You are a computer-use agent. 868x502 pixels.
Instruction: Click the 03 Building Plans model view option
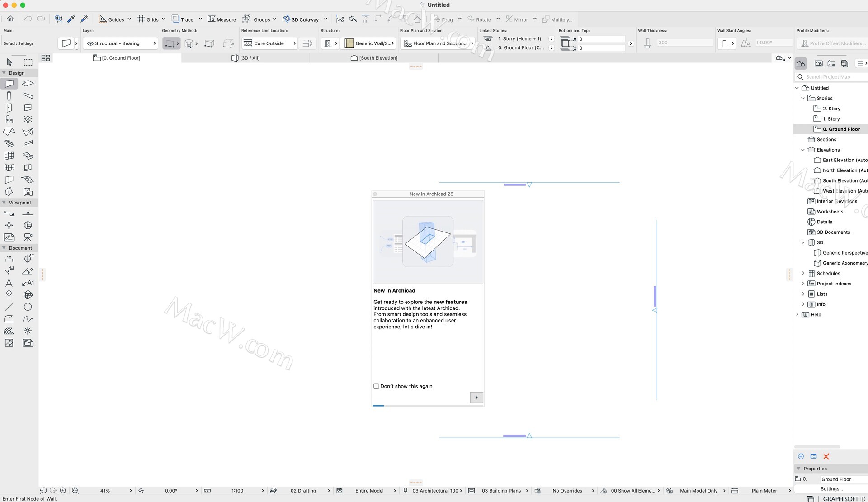[x=501, y=491]
